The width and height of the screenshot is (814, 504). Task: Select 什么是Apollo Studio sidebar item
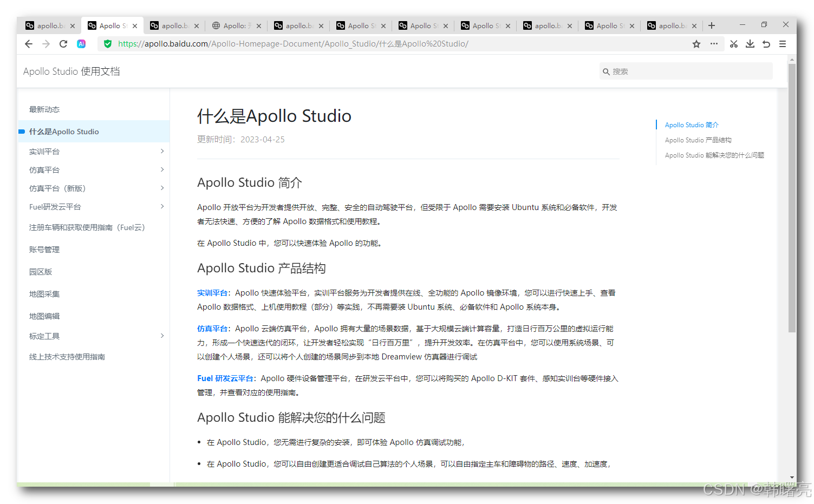[x=94, y=132]
